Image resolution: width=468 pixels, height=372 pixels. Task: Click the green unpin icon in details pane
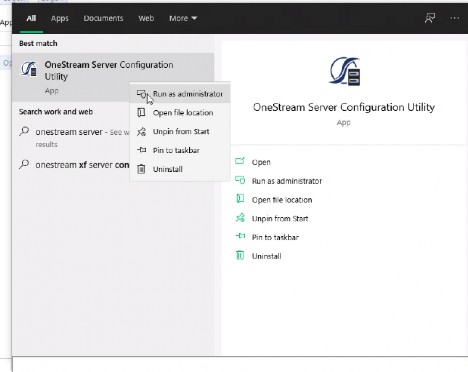(240, 218)
